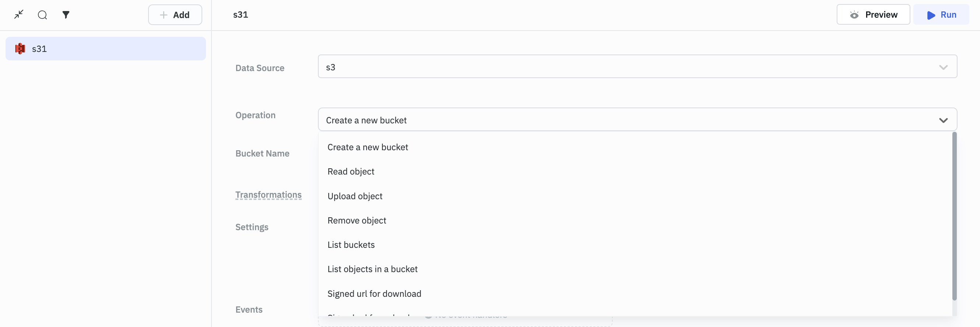The width and height of the screenshot is (980, 327).
Task: Choose "List objects in a bucket"
Action: tap(372, 269)
